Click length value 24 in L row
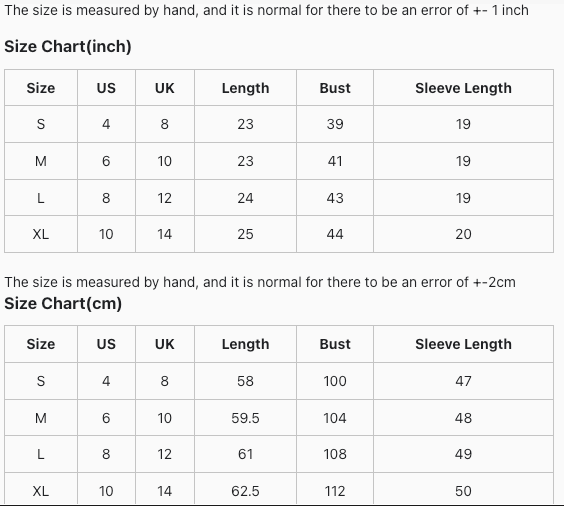Screen dimensions: 564x507 click(x=245, y=198)
